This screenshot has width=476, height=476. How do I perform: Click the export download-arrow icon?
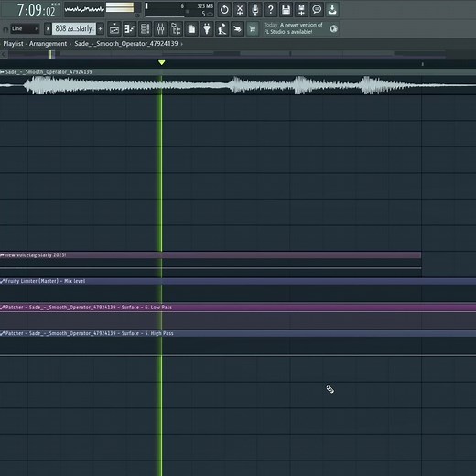[332, 10]
